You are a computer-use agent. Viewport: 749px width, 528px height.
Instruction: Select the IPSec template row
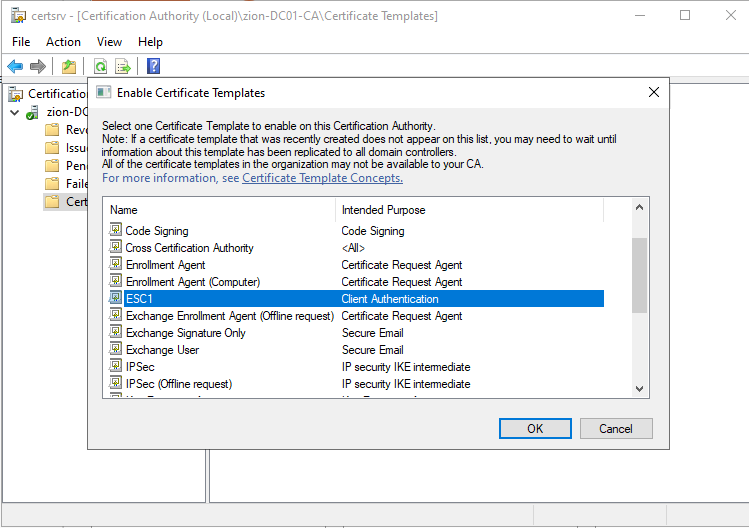pyautogui.click(x=140, y=367)
